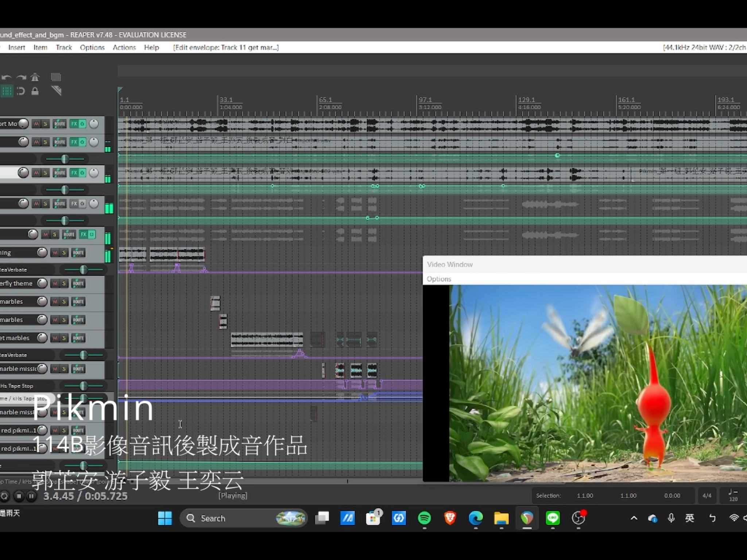Open FX chain of the 'ort Mo' track

tap(74, 124)
